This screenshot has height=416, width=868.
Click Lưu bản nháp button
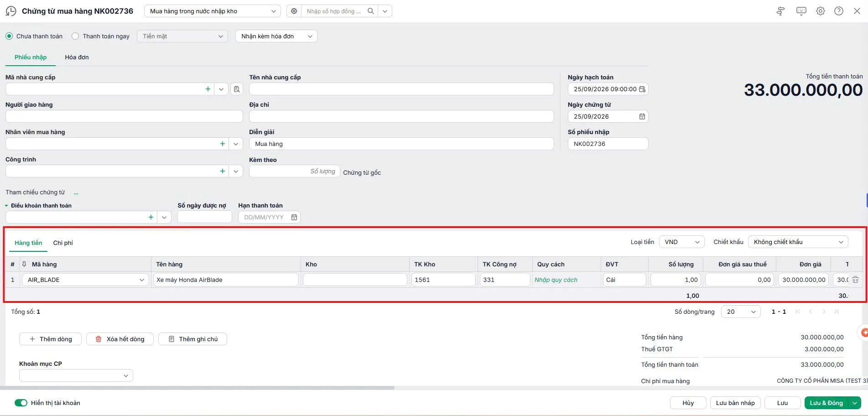pyautogui.click(x=735, y=403)
